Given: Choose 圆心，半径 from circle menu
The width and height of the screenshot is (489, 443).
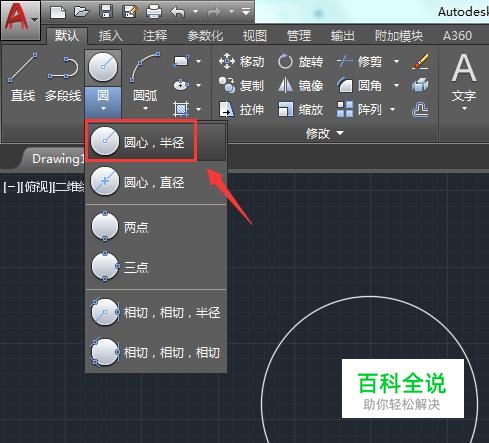Looking at the screenshot, I should 156,142.
